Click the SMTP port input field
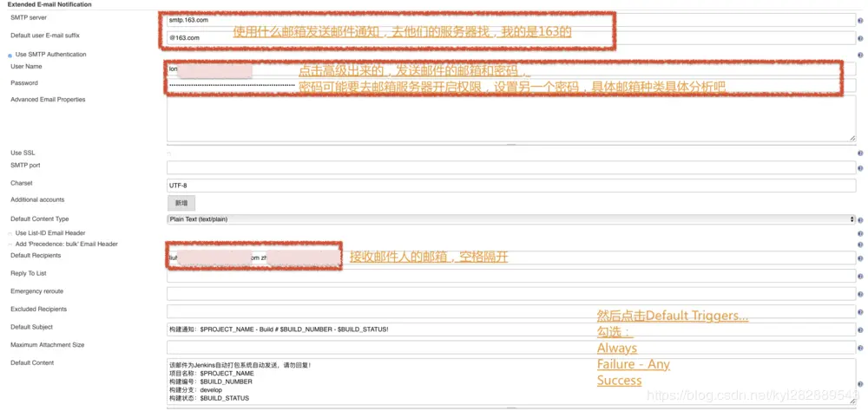The image size is (868, 411). pyautogui.click(x=511, y=167)
